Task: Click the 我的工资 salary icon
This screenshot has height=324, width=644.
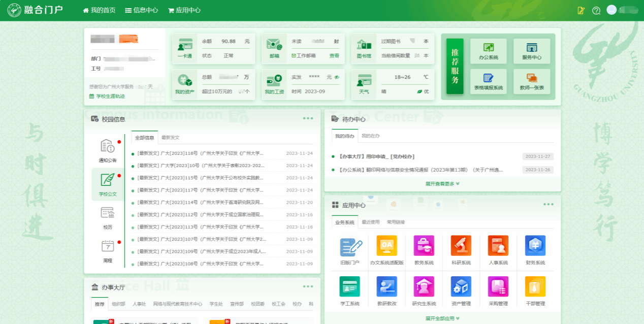Action: 275,80
